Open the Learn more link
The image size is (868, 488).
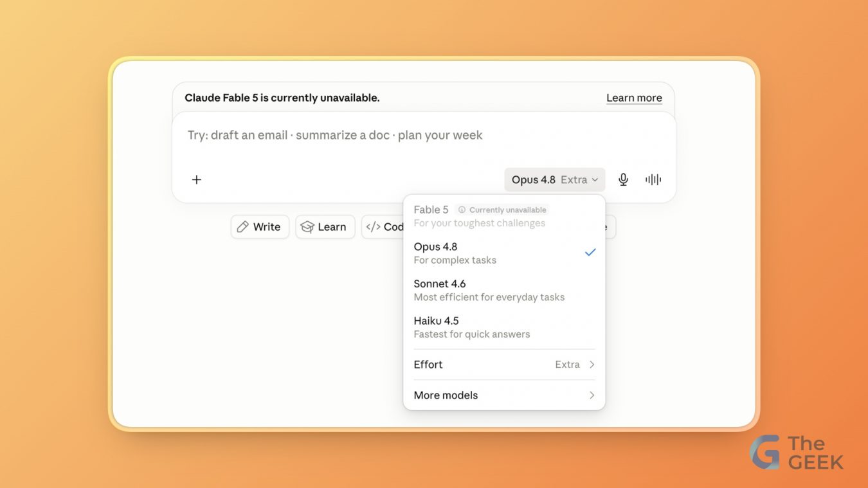634,98
